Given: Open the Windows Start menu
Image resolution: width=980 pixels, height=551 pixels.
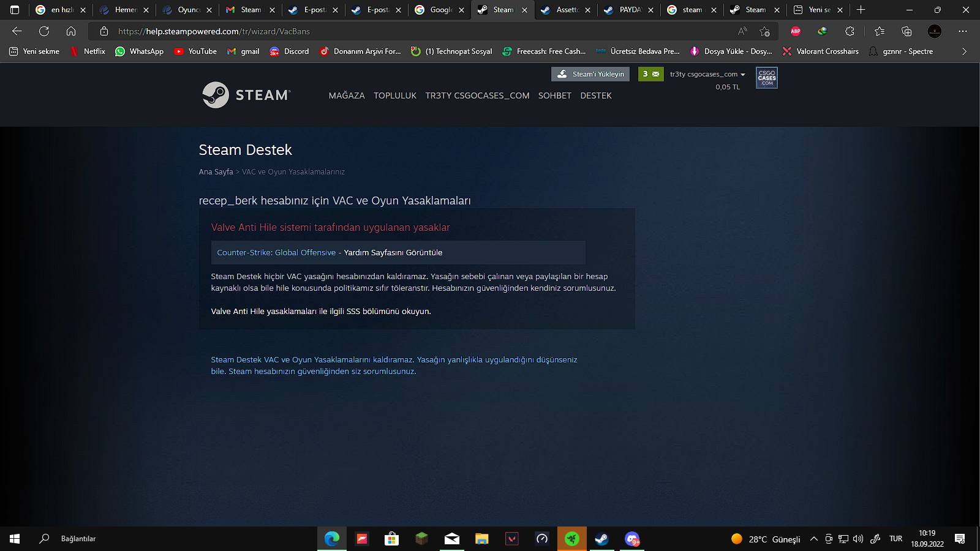Looking at the screenshot, I should (x=15, y=539).
